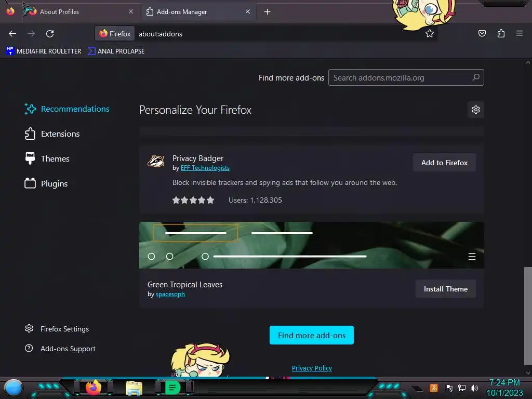Open the green notes app in taskbar
Screen dimensions: 532x399
(172, 388)
